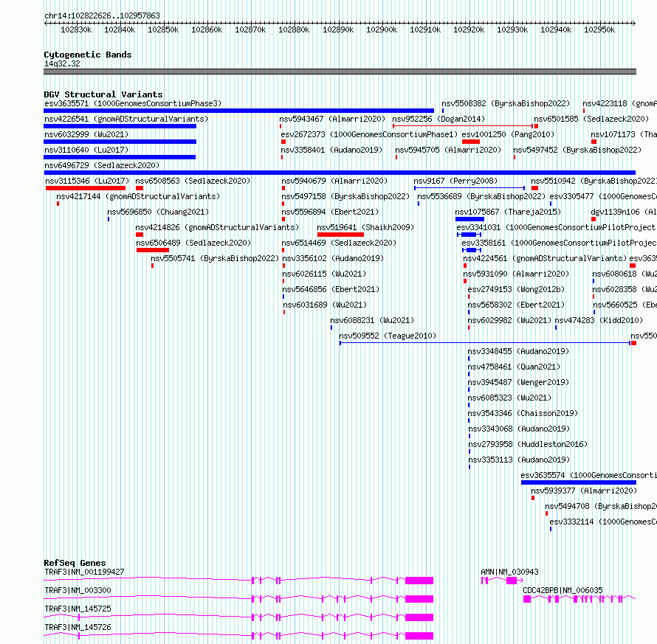657x644 pixels.
Task: Click nsv4224561 gnomADStructuralVariants label
Action: click(x=545, y=258)
